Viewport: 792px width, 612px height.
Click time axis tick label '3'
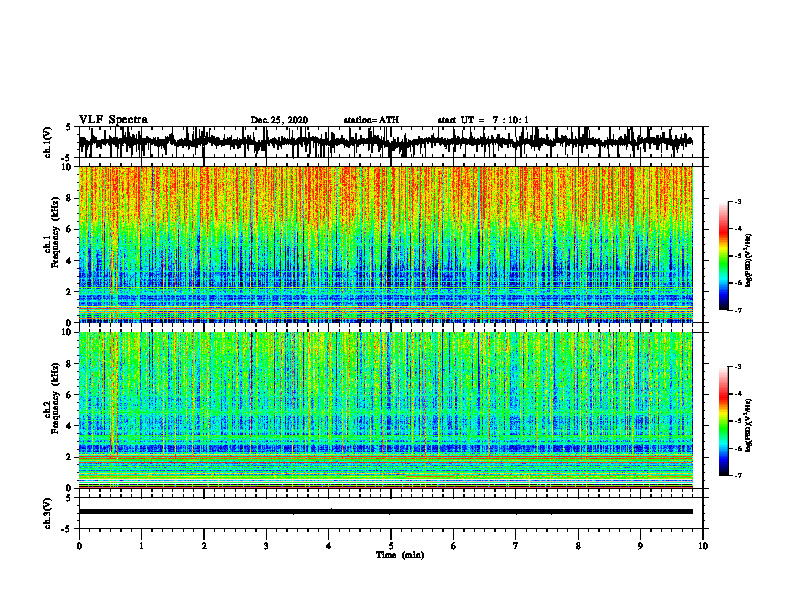click(x=266, y=546)
